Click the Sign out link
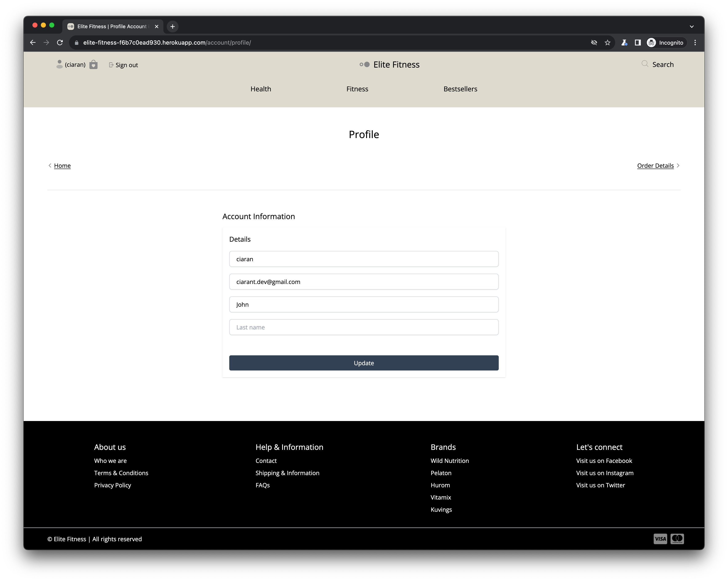Image resolution: width=728 pixels, height=581 pixels. 123,65
